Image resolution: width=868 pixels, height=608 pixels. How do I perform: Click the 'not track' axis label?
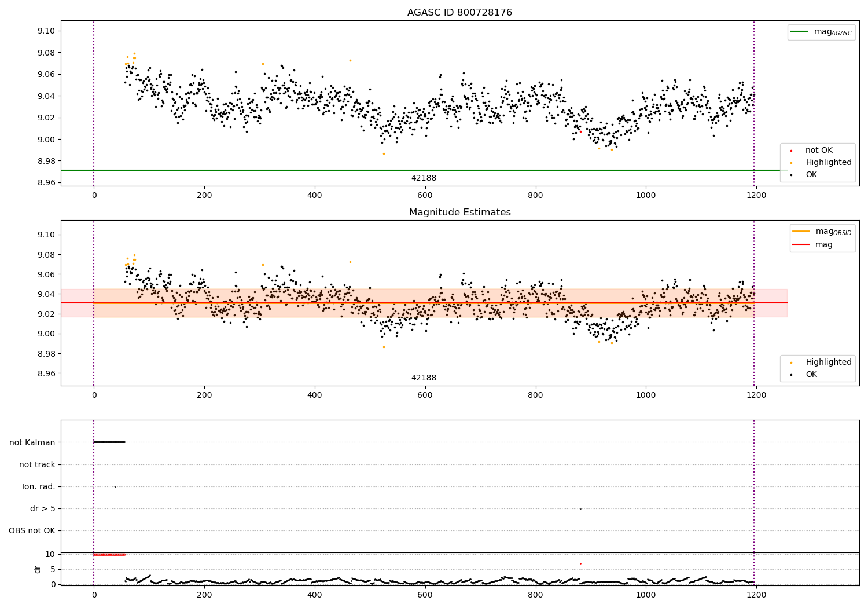point(37,464)
